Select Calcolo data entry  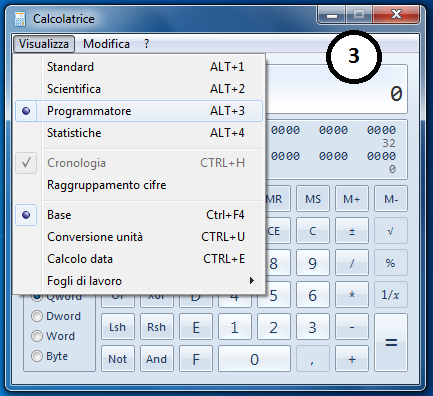click(x=139, y=259)
